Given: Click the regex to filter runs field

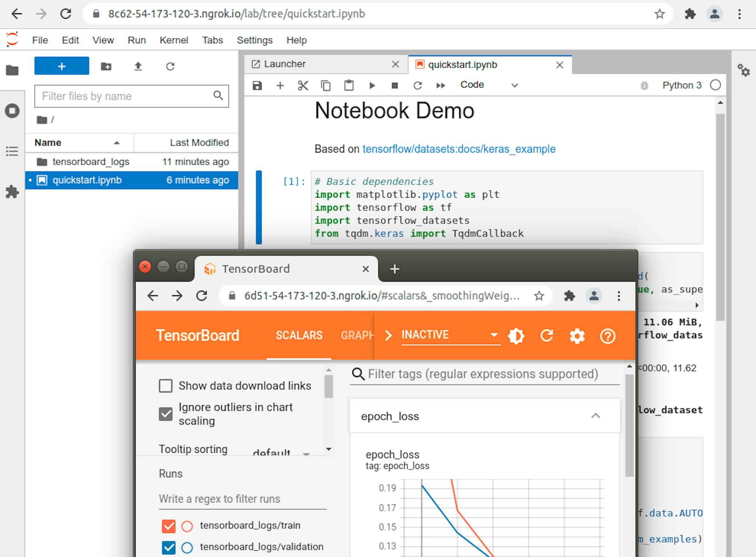Looking at the screenshot, I should pos(243,499).
